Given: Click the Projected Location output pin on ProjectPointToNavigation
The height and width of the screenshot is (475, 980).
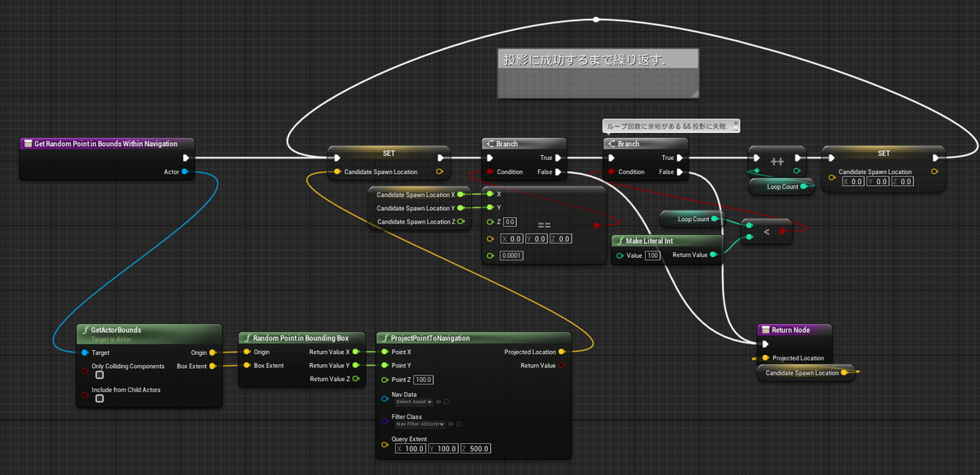Looking at the screenshot, I should [x=561, y=353].
